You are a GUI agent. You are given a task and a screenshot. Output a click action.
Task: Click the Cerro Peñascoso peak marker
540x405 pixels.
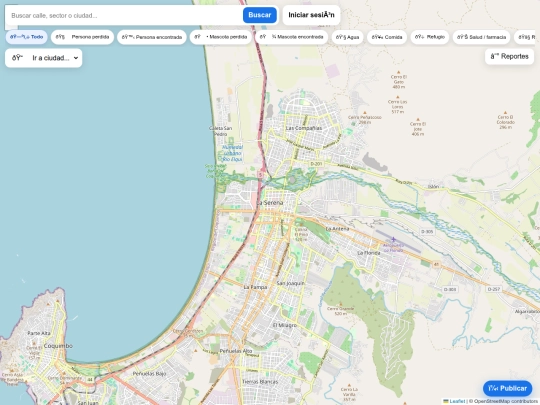(365, 113)
